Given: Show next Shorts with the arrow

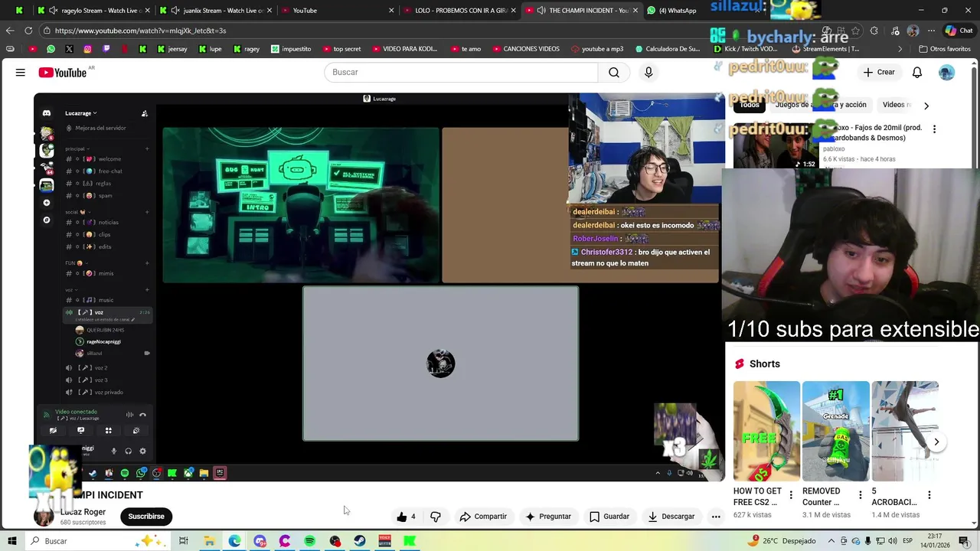Looking at the screenshot, I should [936, 442].
